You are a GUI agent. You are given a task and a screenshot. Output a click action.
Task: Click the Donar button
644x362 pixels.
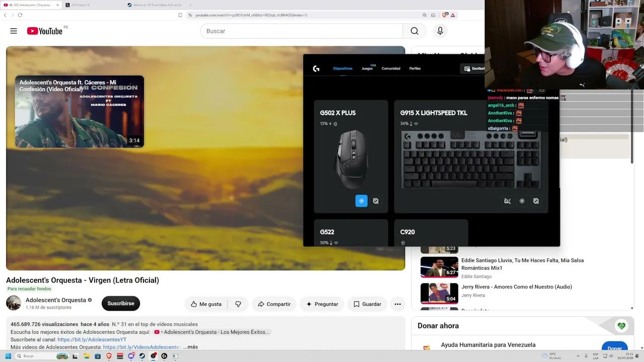615,347
